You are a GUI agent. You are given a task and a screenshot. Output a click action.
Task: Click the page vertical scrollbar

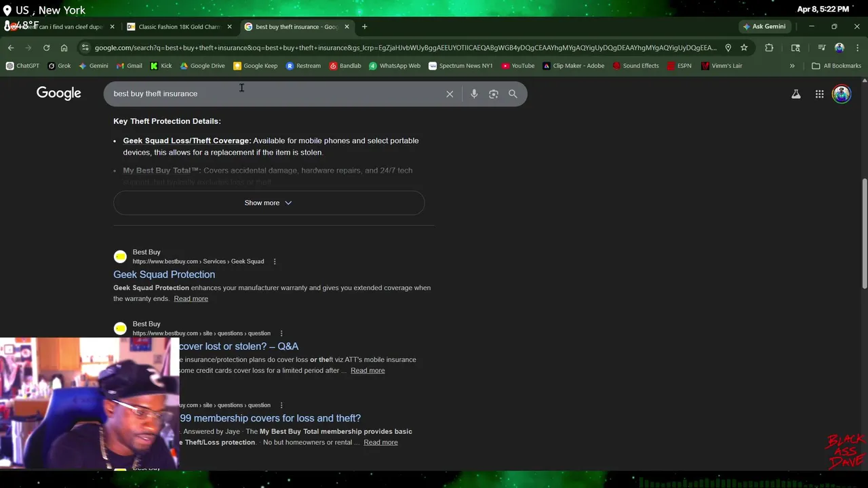coord(864,234)
